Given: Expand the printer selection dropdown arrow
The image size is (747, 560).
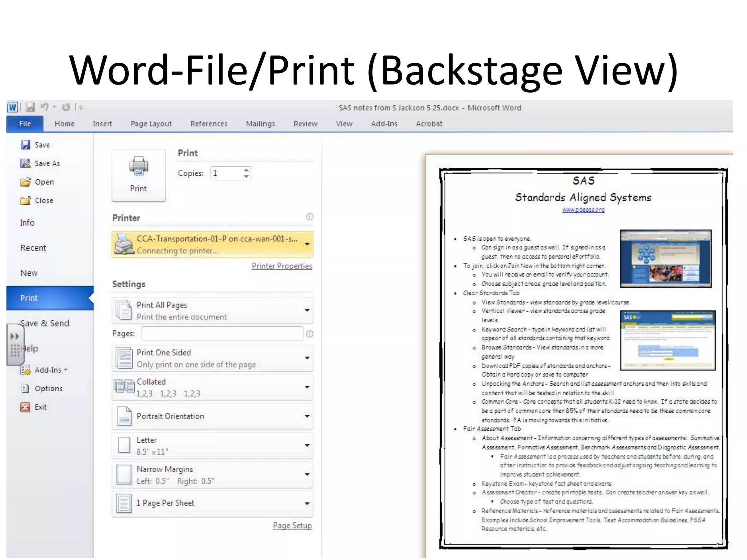Looking at the screenshot, I should click(307, 244).
